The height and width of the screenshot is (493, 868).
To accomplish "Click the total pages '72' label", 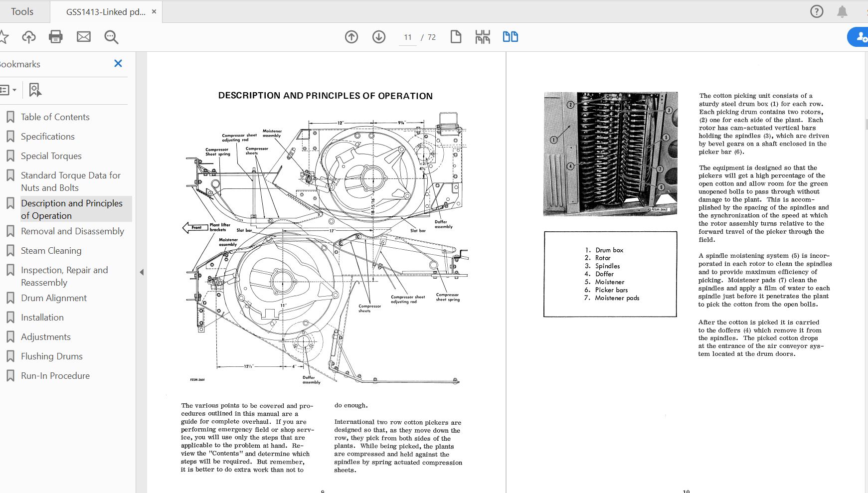I will [x=432, y=37].
